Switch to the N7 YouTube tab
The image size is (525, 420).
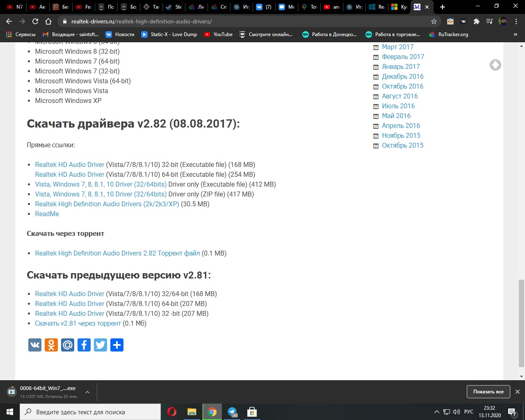pyautogui.click(x=15, y=7)
